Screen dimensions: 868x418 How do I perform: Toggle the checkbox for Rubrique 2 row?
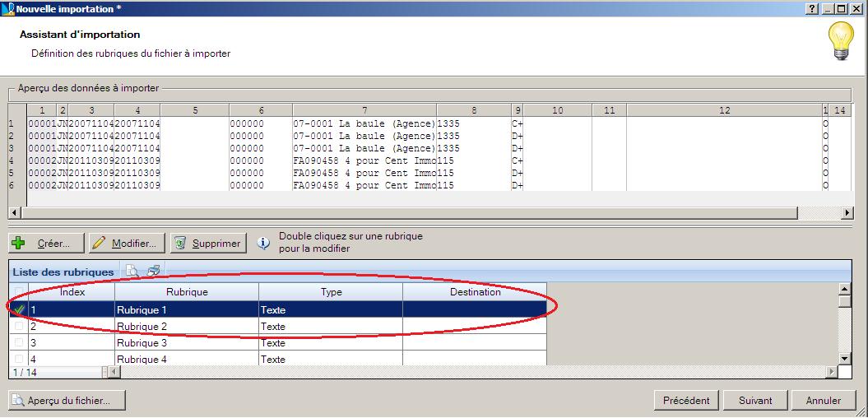click(20, 326)
